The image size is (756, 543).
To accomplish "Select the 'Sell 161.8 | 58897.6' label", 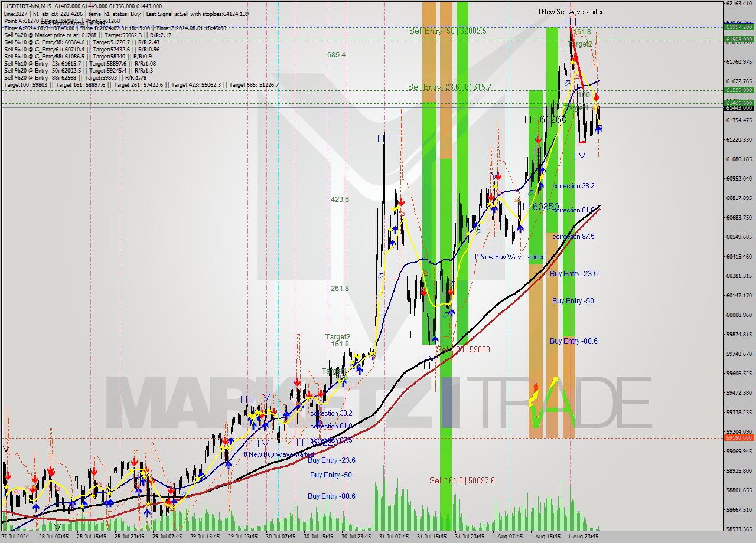I will coord(462,480).
